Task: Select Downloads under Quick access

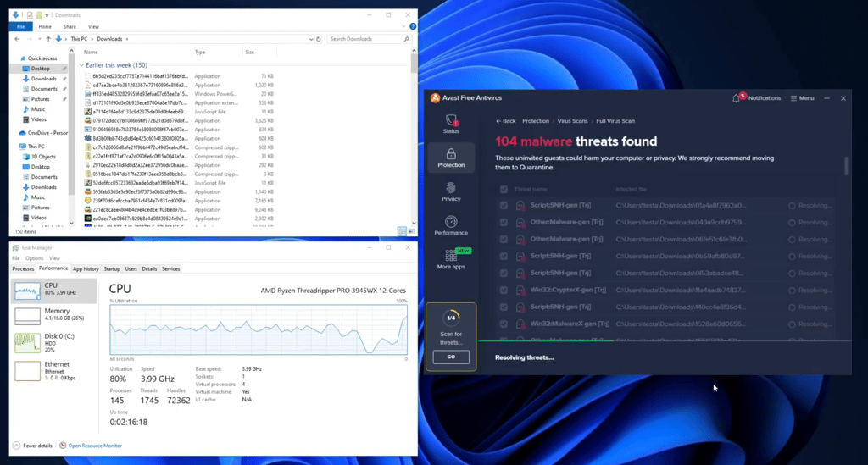Action: [43, 79]
